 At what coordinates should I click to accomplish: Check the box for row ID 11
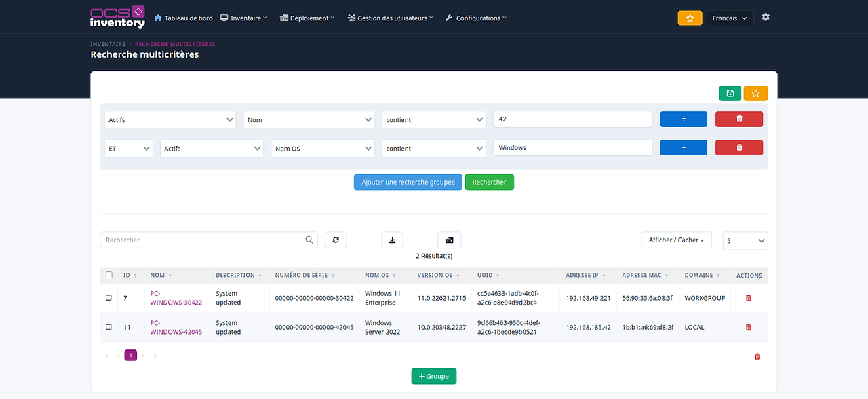coord(108,327)
